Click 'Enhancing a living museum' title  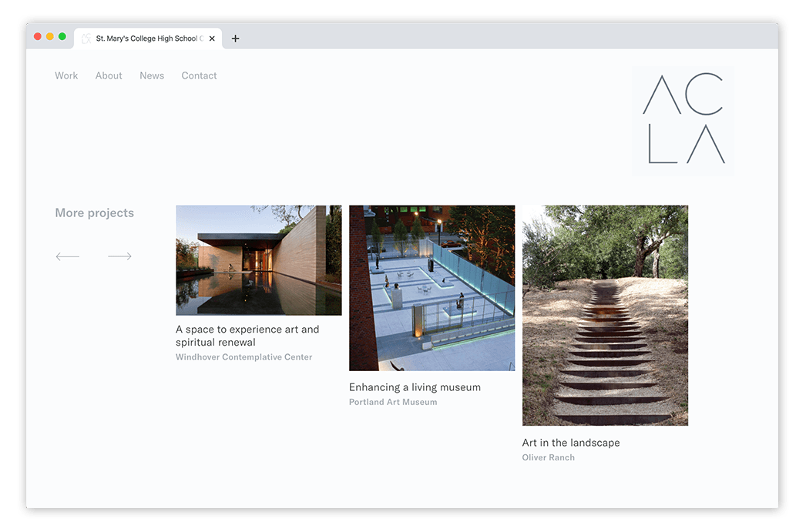tap(415, 387)
